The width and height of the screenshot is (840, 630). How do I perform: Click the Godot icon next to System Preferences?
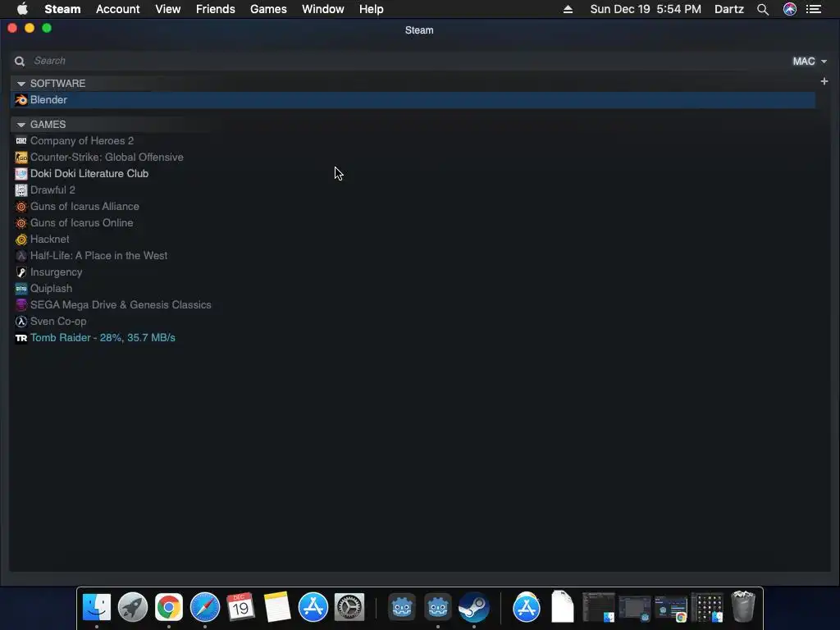coord(402,607)
